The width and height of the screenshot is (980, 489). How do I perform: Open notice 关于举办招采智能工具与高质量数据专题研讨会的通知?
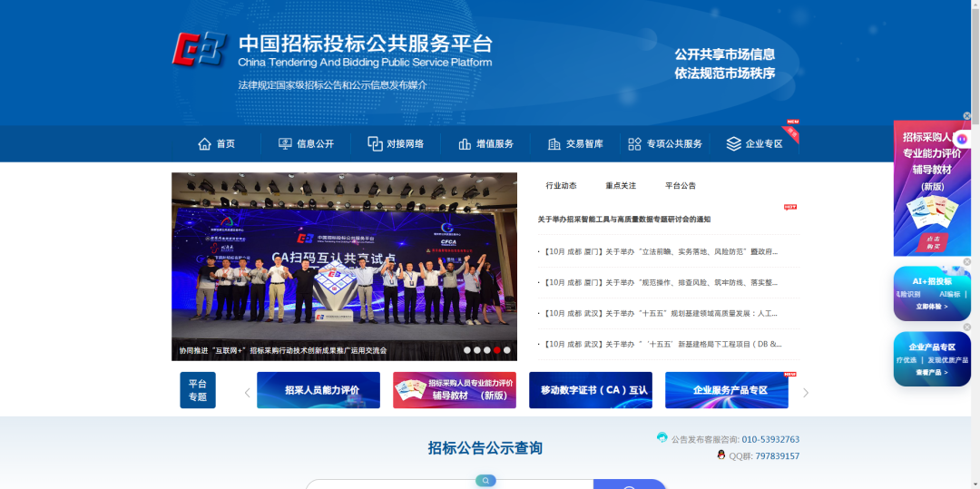[623, 220]
